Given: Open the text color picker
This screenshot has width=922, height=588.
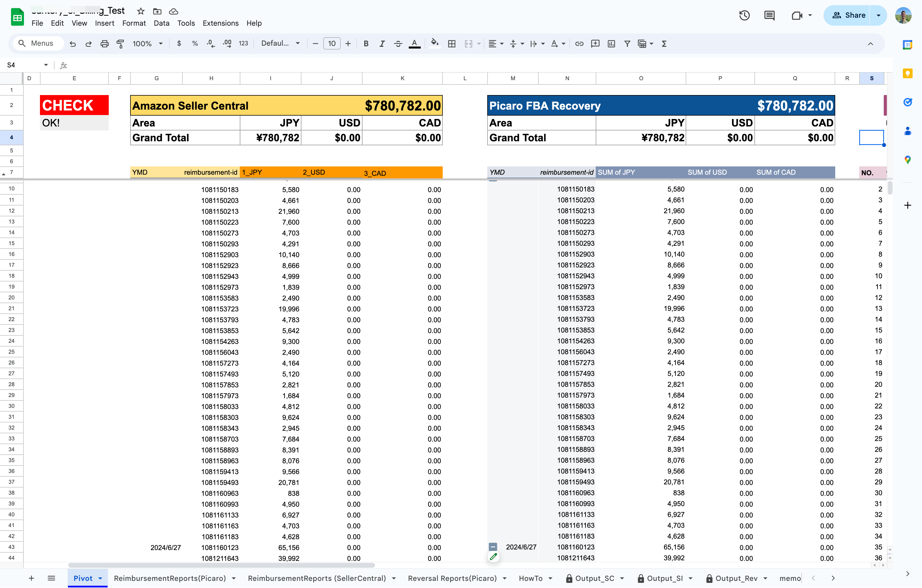Looking at the screenshot, I should [414, 44].
